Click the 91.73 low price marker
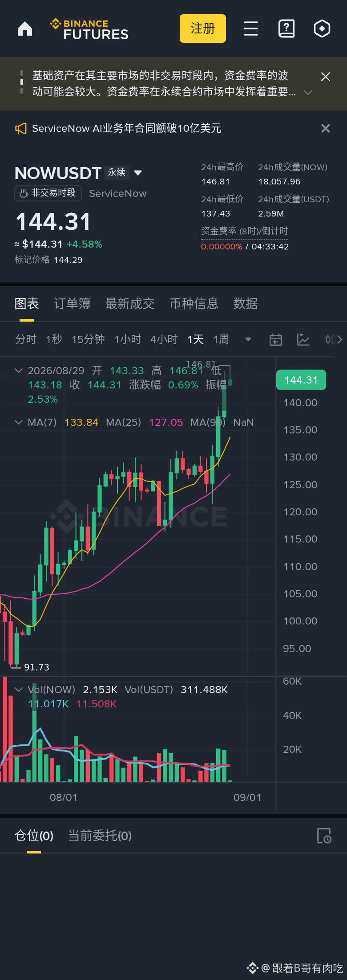The height and width of the screenshot is (980, 347). click(x=36, y=667)
